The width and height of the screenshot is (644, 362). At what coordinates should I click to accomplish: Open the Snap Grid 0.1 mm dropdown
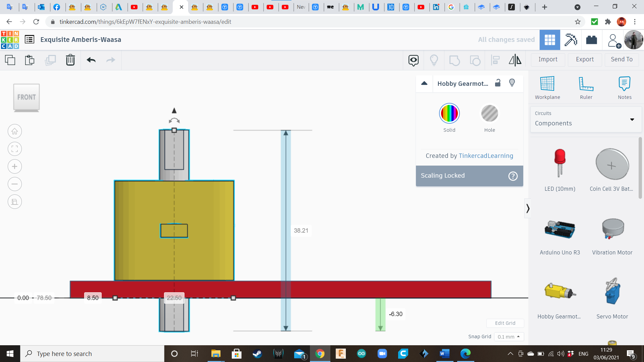(x=508, y=337)
